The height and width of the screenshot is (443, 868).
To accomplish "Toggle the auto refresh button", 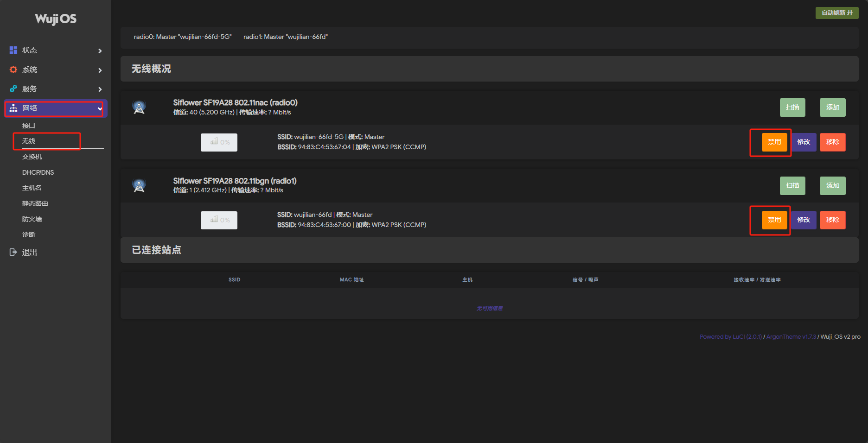I will (836, 13).
